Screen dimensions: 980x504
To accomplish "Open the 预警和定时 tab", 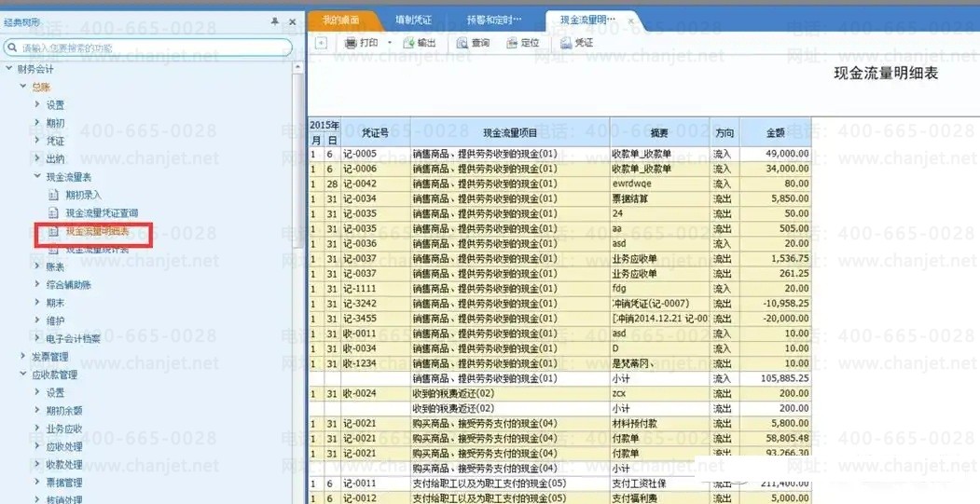I will [x=494, y=20].
